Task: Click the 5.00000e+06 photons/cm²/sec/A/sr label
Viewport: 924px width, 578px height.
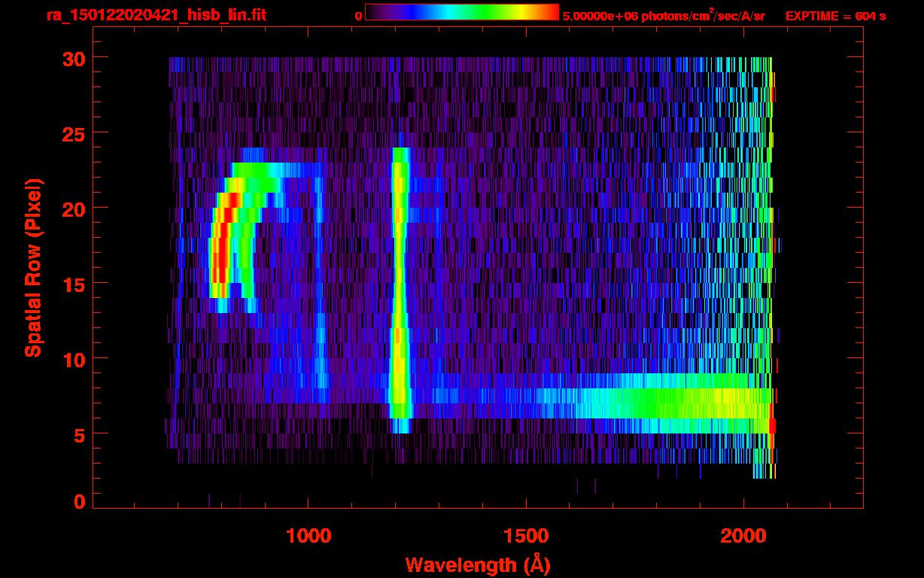Action: [664, 15]
